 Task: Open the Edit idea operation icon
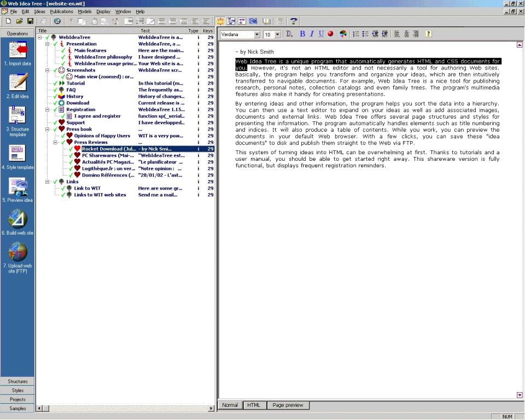point(18,82)
